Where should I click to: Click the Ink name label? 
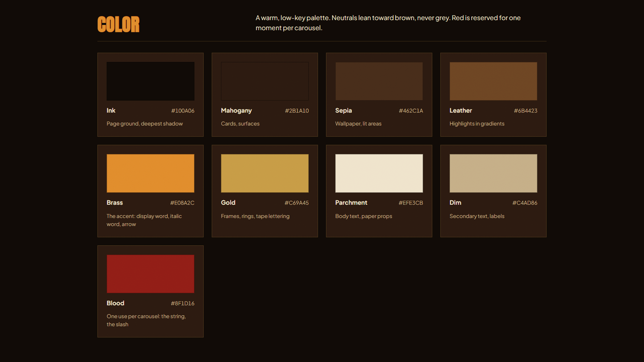click(x=111, y=110)
